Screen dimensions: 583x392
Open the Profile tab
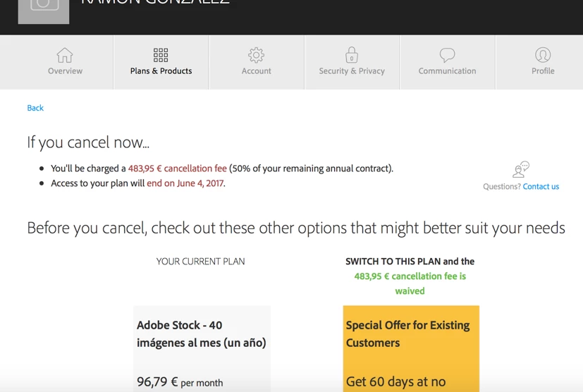click(539, 62)
